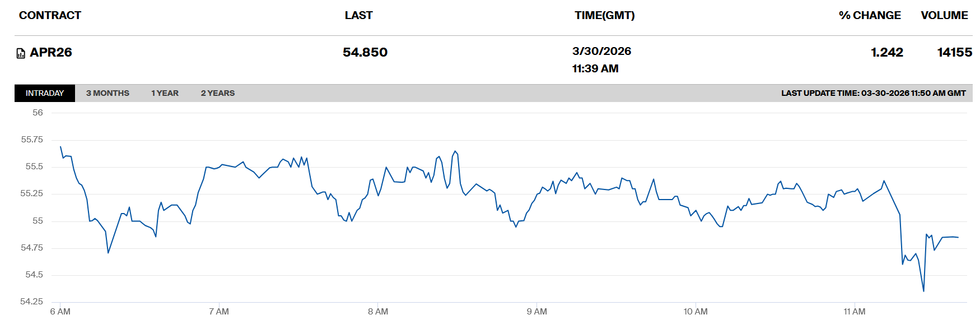Click the 9 AM time axis label

point(536,312)
